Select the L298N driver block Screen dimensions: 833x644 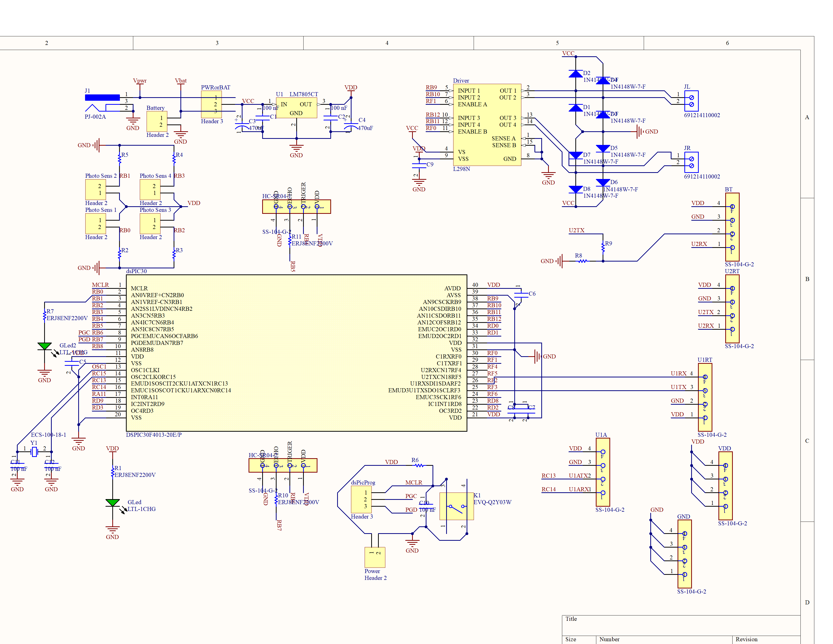point(487,125)
